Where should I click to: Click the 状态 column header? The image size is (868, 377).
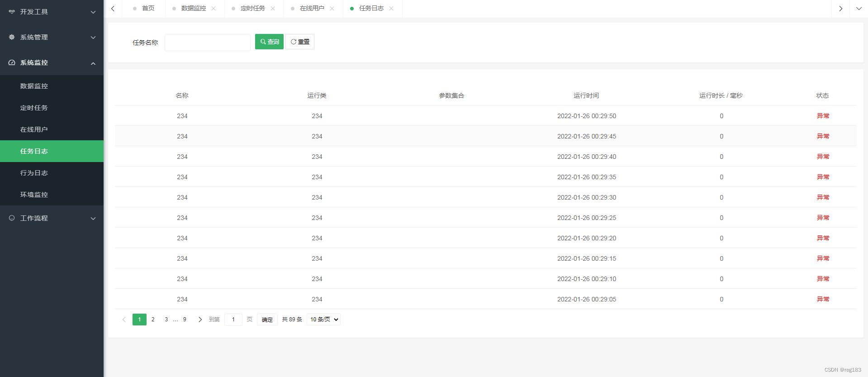823,95
